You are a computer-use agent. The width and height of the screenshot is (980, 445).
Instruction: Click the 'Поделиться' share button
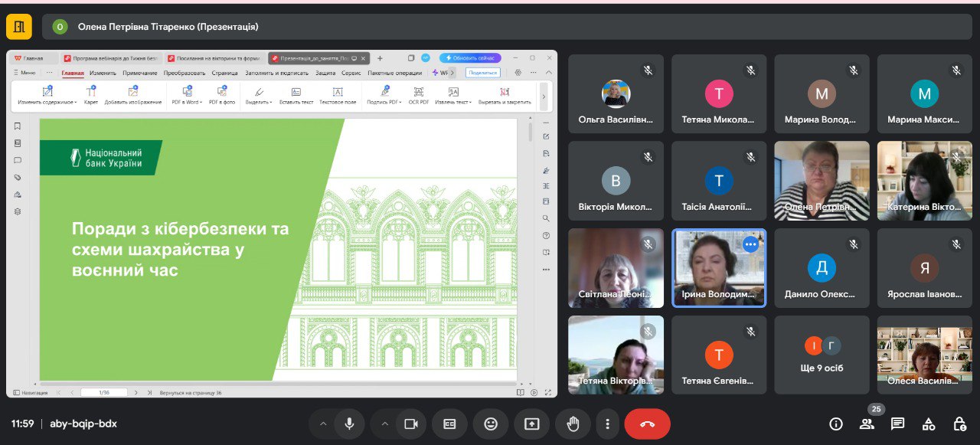483,73
